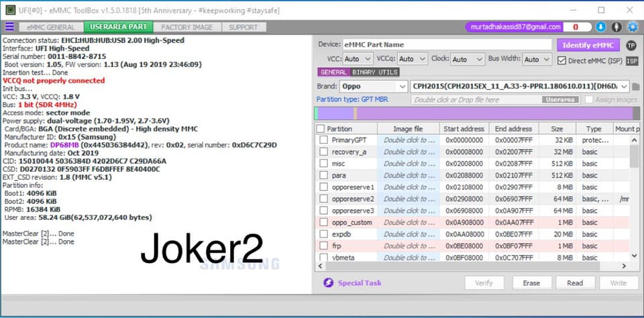
Task: Open the Clock dropdown
Action: pyautogui.click(x=468, y=59)
